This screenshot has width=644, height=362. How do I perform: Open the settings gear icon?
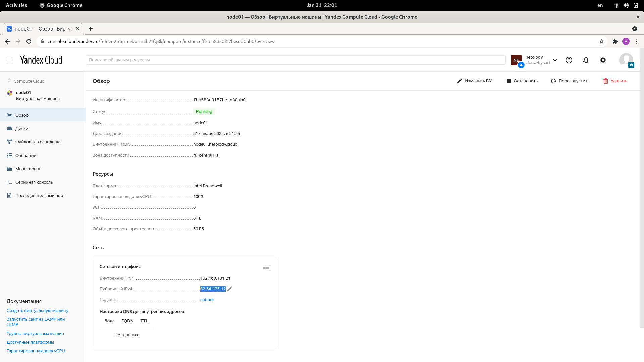[x=603, y=60]
